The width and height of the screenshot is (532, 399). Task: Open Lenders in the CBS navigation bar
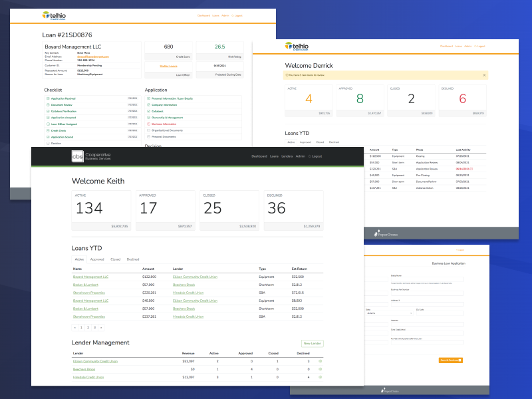coord(287,156)
